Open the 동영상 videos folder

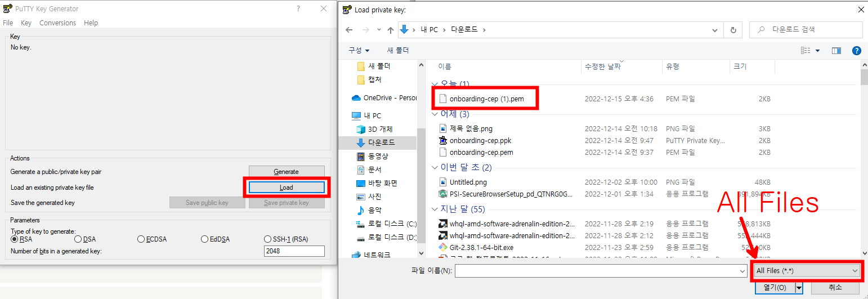(x=372, y=156)
